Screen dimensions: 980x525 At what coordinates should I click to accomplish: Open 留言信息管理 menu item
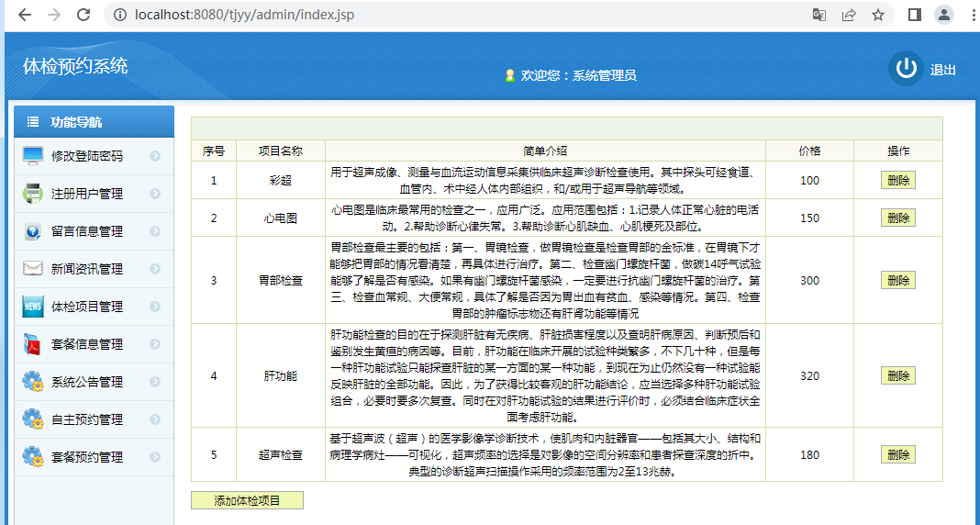tap(94, 231)
